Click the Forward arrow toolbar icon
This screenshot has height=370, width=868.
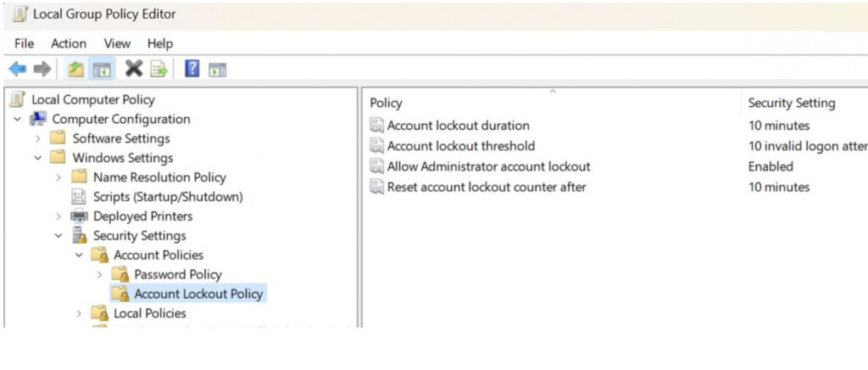(42, 69)
